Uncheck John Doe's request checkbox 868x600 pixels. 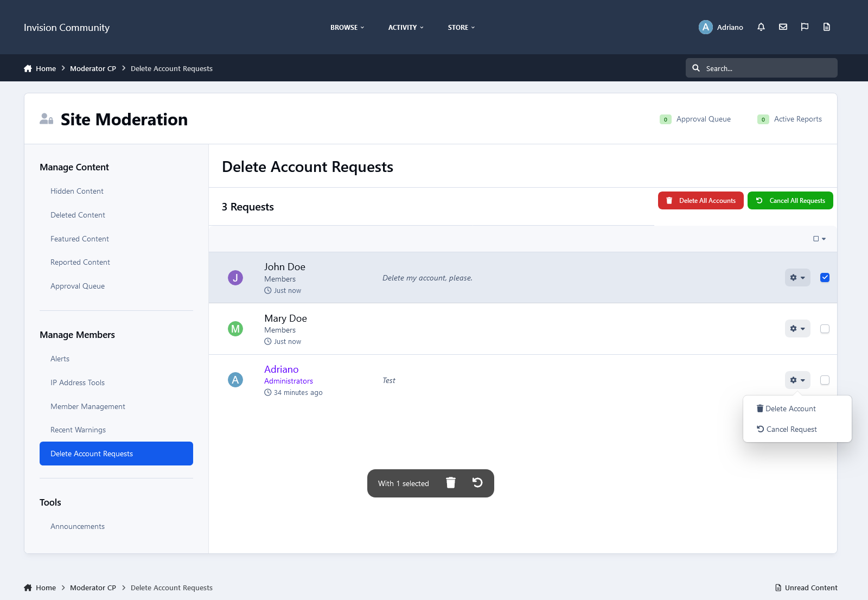point(825,278)
